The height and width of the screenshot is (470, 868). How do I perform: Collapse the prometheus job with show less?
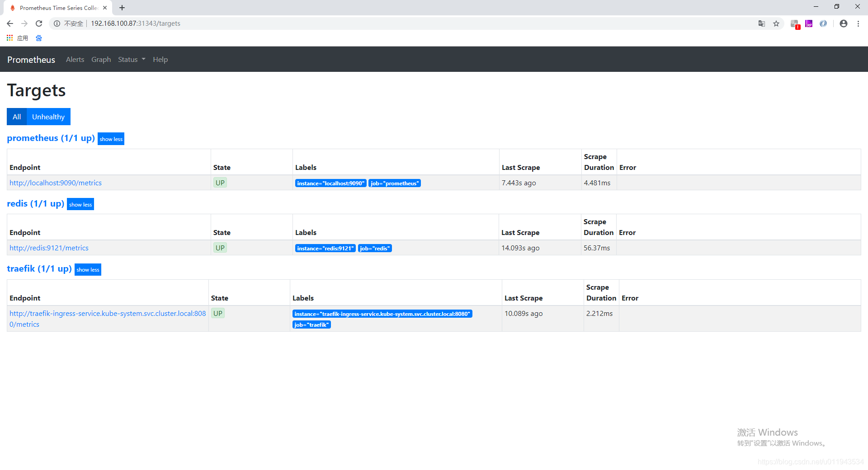[x=111, y=139]
